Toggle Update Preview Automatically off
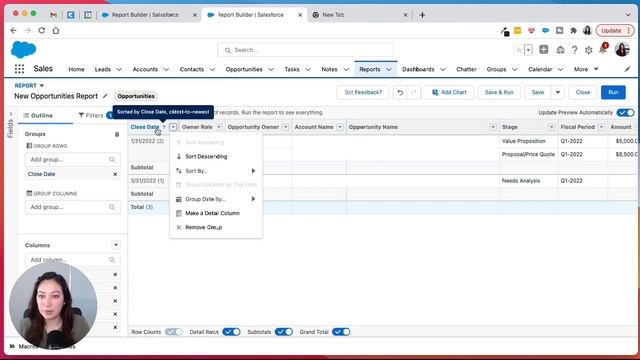The width and height of the screenshot is (640, 360). click(x=625, y=112)
